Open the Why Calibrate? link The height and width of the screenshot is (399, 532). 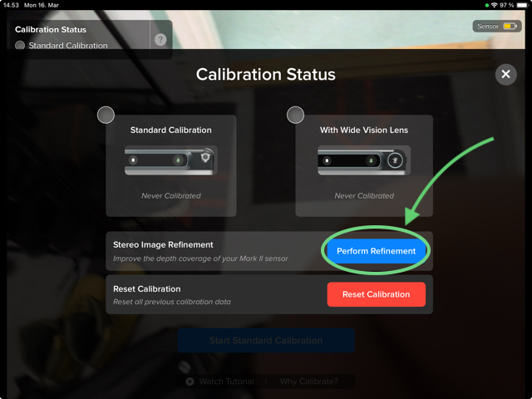pyautogui.click(x=308, y=382)
